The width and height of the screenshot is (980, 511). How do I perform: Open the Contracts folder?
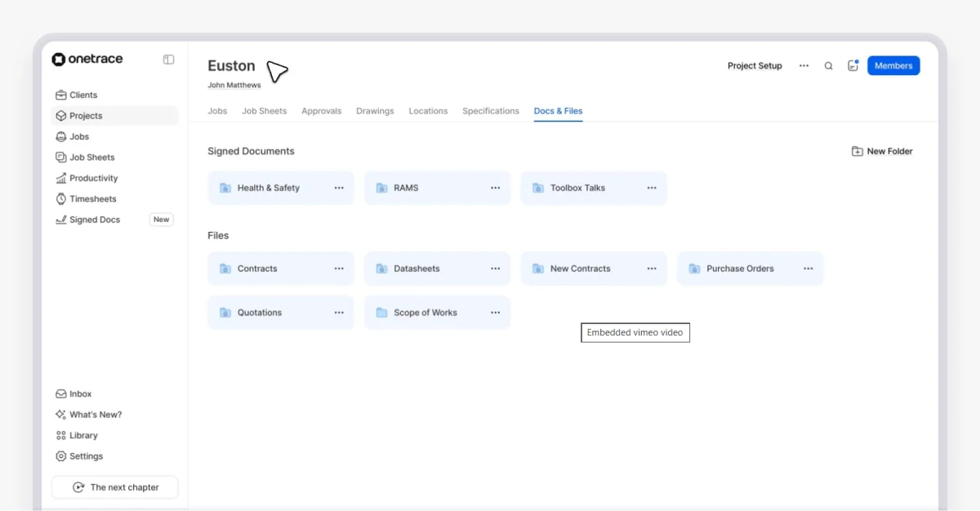281,269
